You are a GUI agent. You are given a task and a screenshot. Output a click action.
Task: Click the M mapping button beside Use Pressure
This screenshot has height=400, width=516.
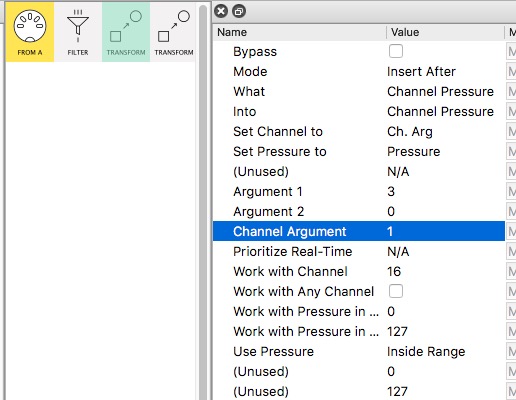[511, 351]
